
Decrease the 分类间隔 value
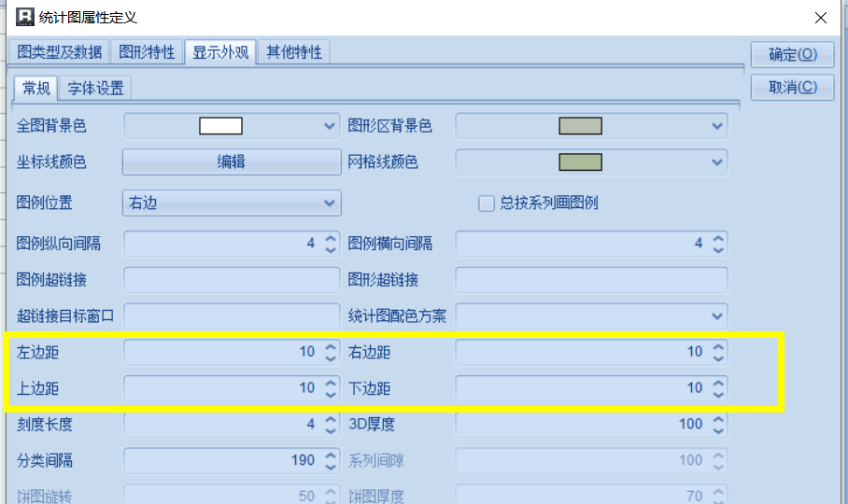331,467
